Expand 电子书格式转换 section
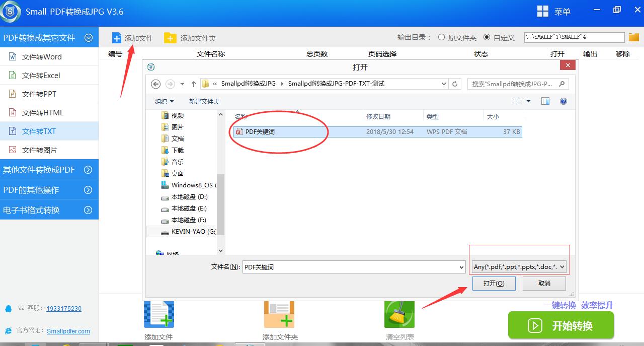Viewport: 644px width, 346px height. tap(88, 210)
